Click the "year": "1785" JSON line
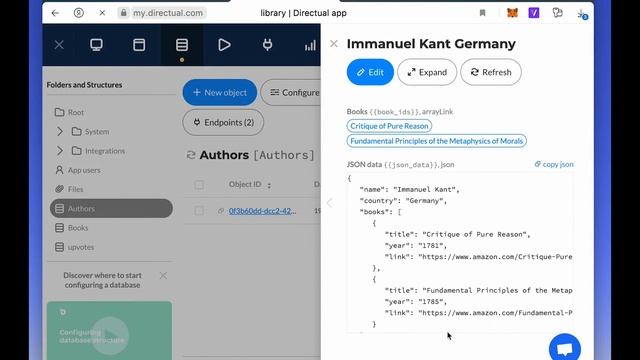The width and height of the screenshot is (640, 360). tap(416, 302)
